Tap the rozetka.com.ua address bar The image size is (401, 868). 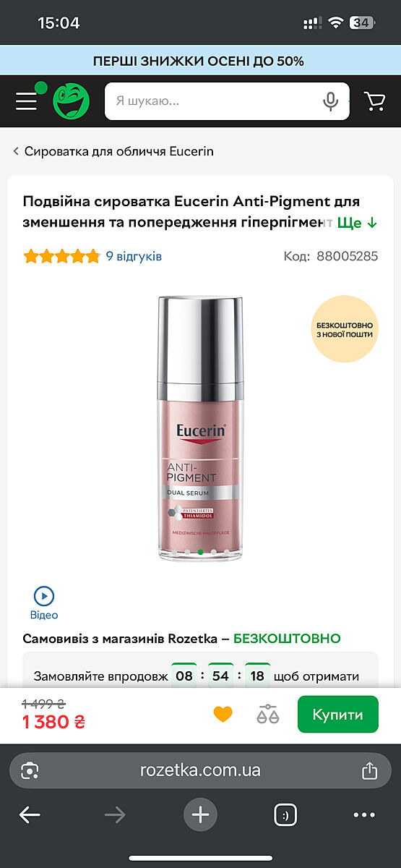[200, 770]
